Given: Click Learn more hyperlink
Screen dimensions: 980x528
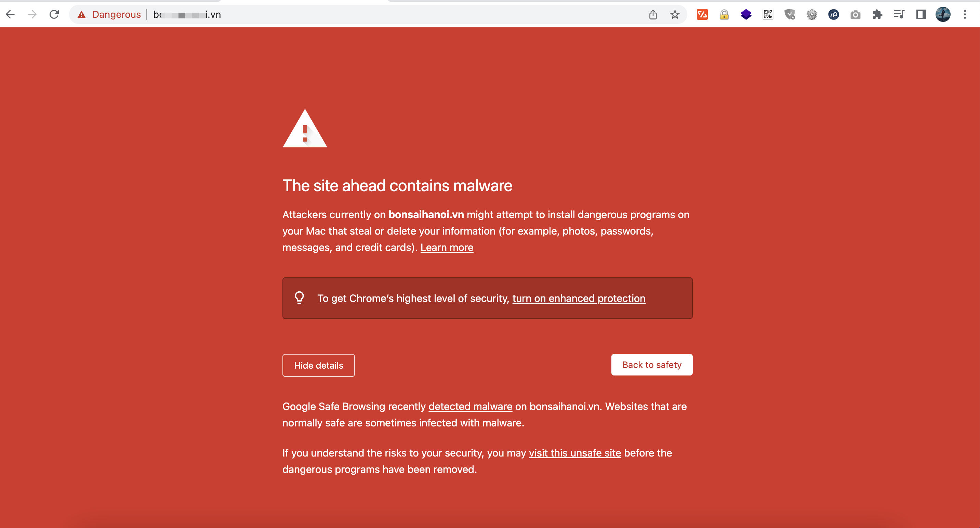Looking at the screenshot, I should (x=447, y=247).
